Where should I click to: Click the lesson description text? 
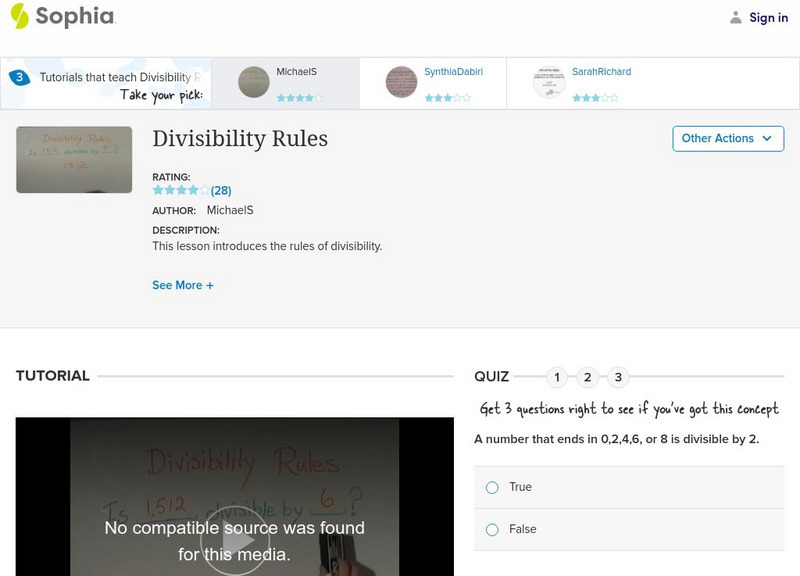click(267, 246)
